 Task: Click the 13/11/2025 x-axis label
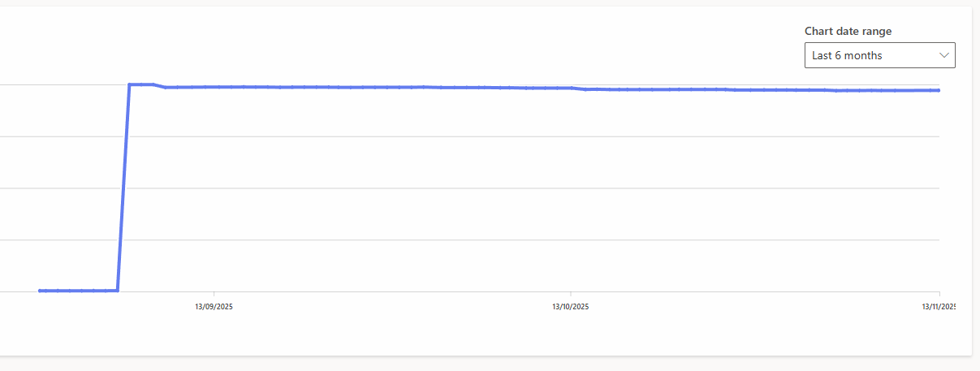coord(939,307)
